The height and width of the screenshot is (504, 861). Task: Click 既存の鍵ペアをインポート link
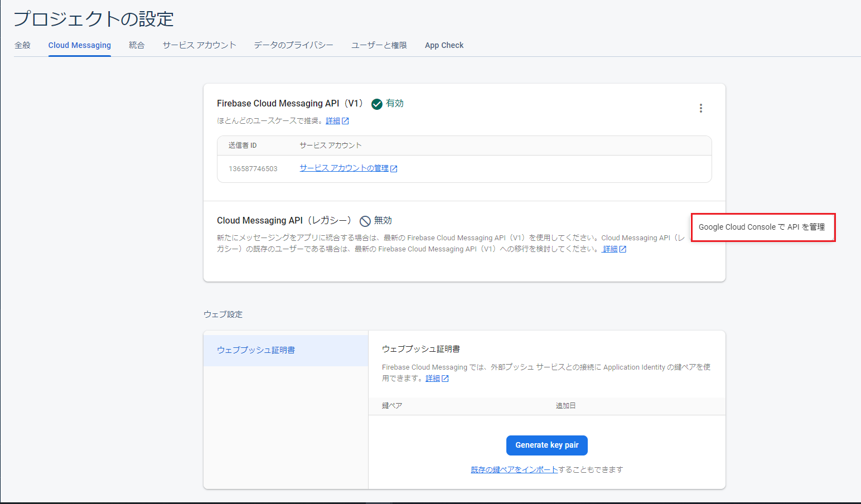(x=515, y=470)
